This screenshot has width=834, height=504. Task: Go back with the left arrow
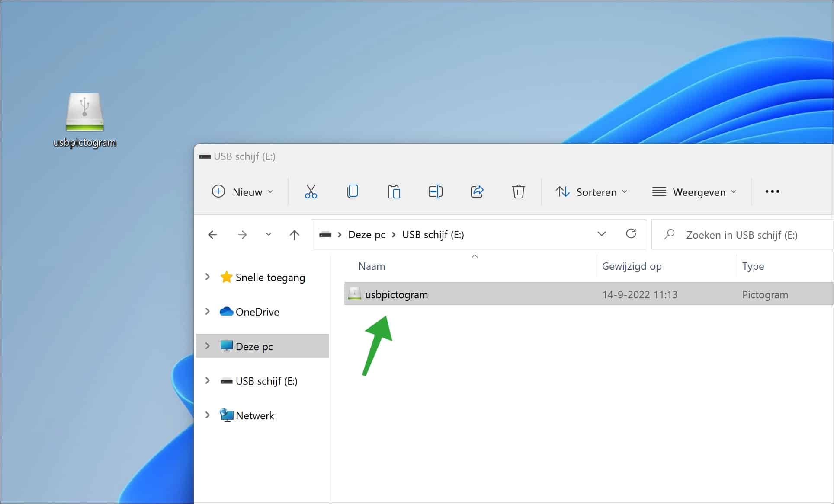click(x=212, y=234)
